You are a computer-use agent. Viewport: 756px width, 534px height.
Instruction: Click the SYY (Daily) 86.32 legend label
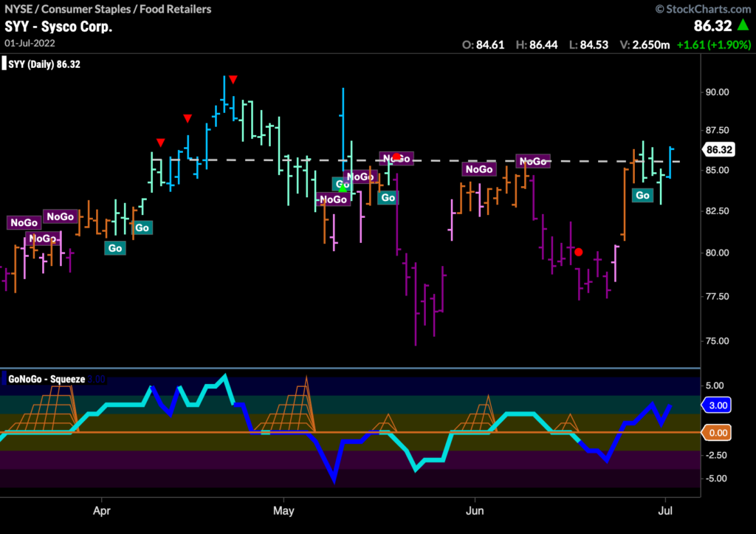pos(44,64)
